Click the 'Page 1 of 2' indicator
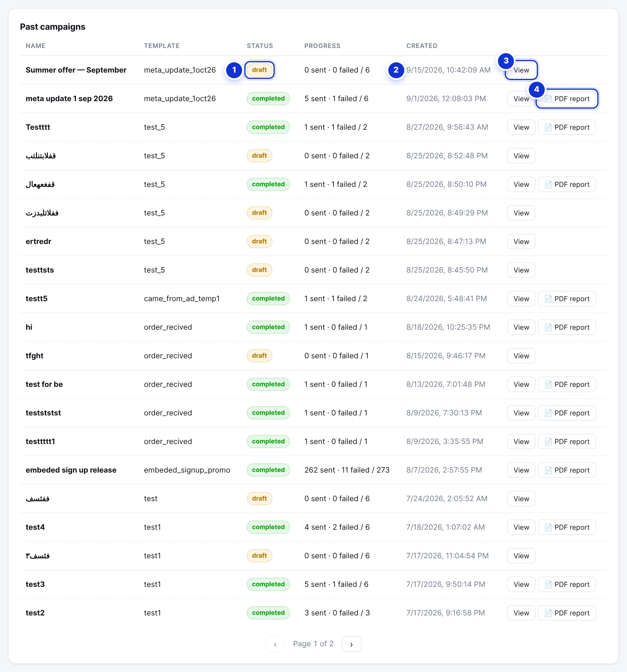Screen dimensions: 627x672 [x=313, y=644]
